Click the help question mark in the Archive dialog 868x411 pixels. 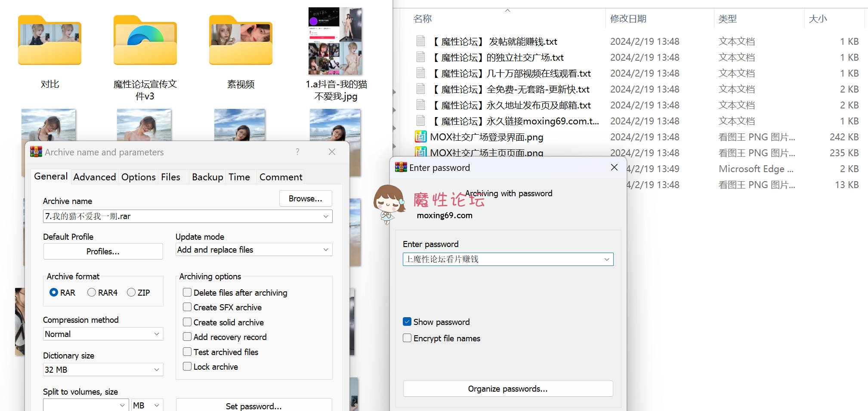tap(297, 152)
